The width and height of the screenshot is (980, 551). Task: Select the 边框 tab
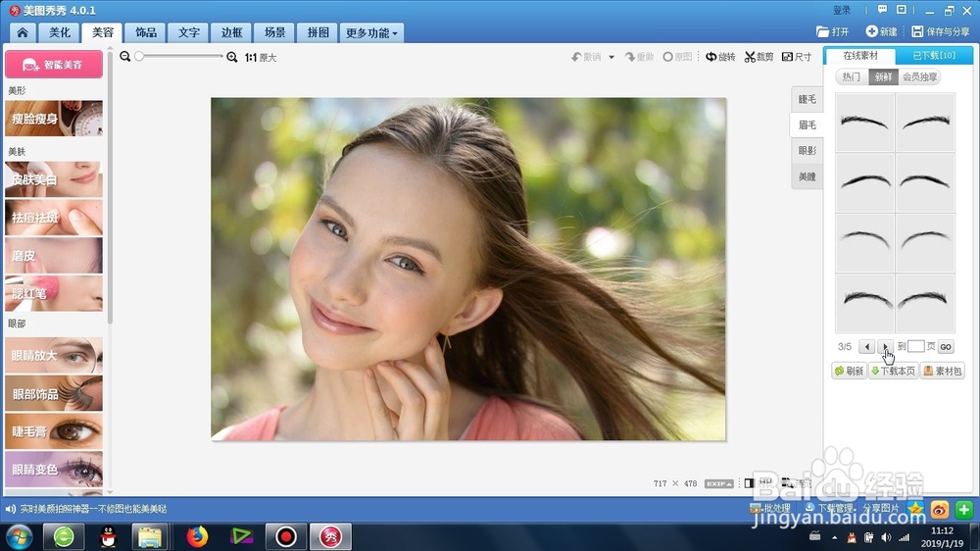tap(231, 32)
